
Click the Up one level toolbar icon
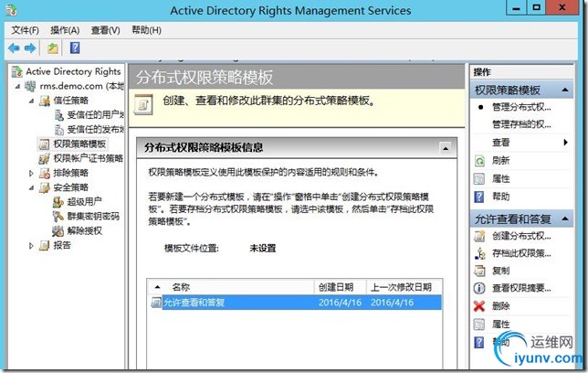coord(53,48)
